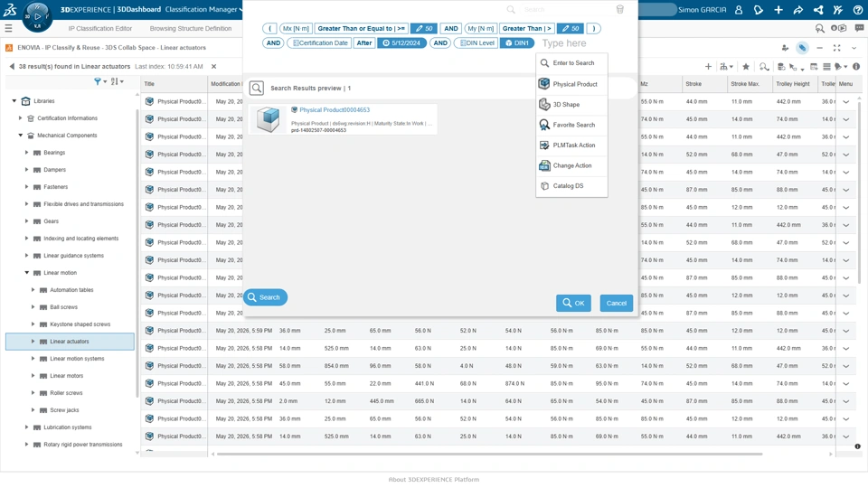868x488 pixels.
Task: Open the 3DEXPERIENCE compass
Action: 37,16
